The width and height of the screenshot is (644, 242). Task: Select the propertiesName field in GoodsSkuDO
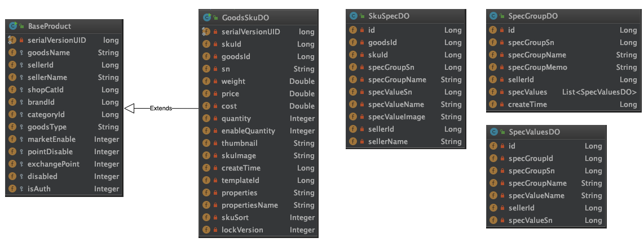coord(259,205)
